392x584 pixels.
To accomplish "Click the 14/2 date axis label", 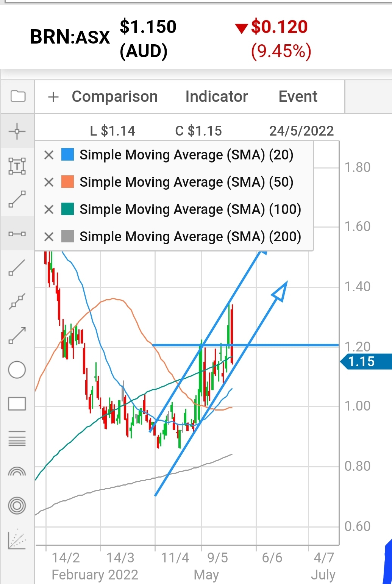I will (66, 558).
